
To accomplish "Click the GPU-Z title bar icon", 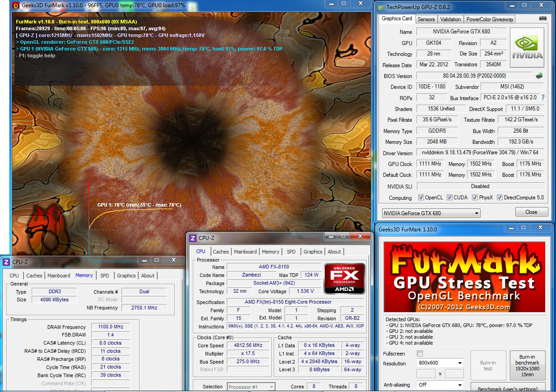I will click(x=380, y=8).
